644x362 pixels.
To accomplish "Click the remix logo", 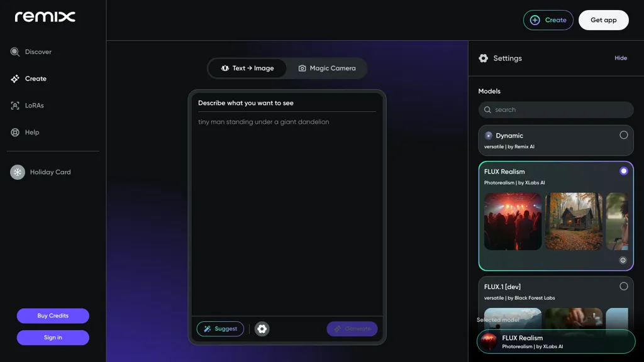I will [45, 17].
